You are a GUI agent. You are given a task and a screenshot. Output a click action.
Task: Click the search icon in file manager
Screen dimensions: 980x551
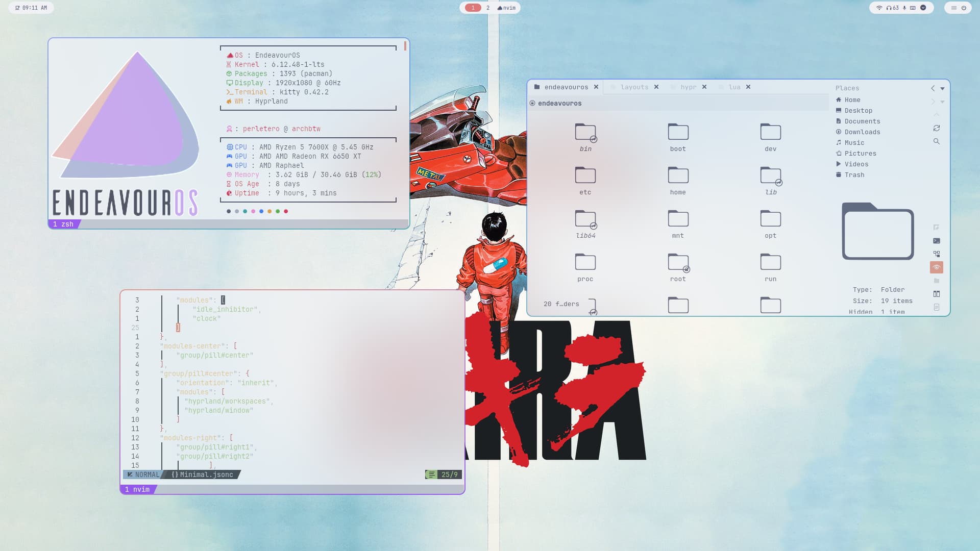(x=936, y=141)
